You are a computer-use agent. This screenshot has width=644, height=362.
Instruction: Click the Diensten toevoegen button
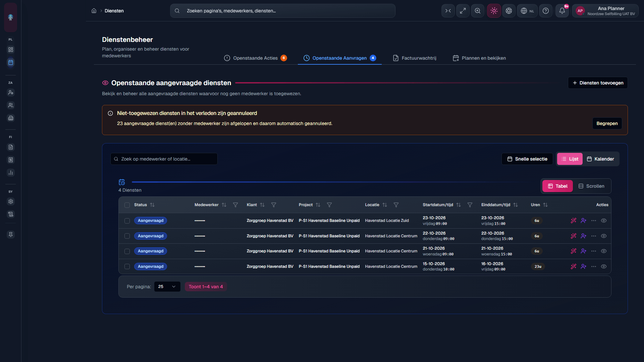pyautogui.click(x=598, y=83)
